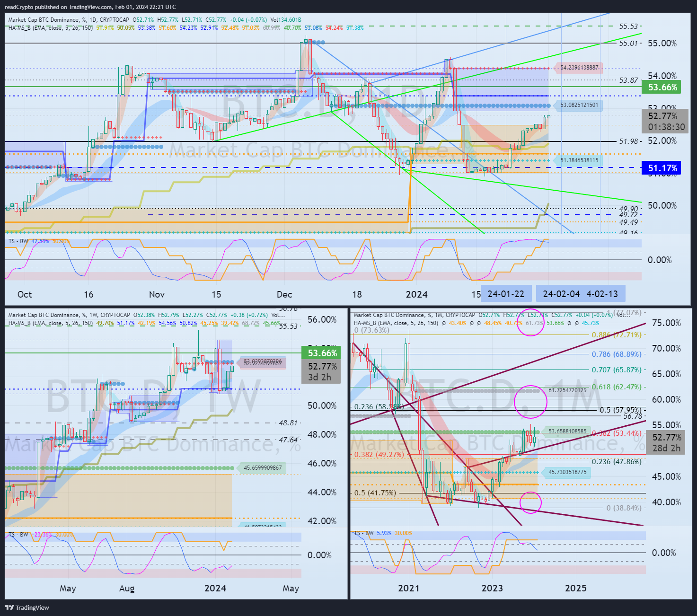Click the 0 (38.84%) Fibonacci label
This screenshot has width=697, height=616.
point(624,508)
